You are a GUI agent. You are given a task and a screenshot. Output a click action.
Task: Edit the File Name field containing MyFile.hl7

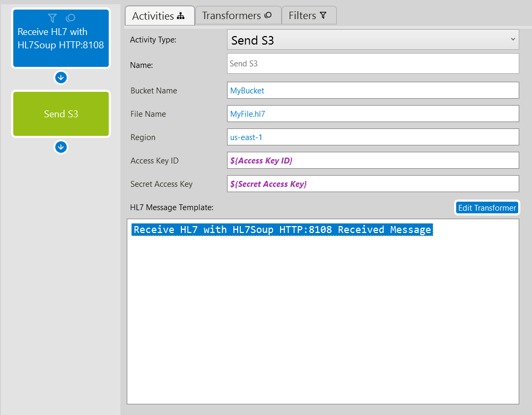(x=373, y=114)
